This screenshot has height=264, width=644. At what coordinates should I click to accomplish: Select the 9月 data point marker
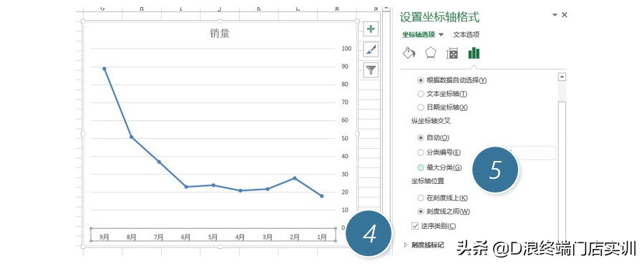(104, 69)
